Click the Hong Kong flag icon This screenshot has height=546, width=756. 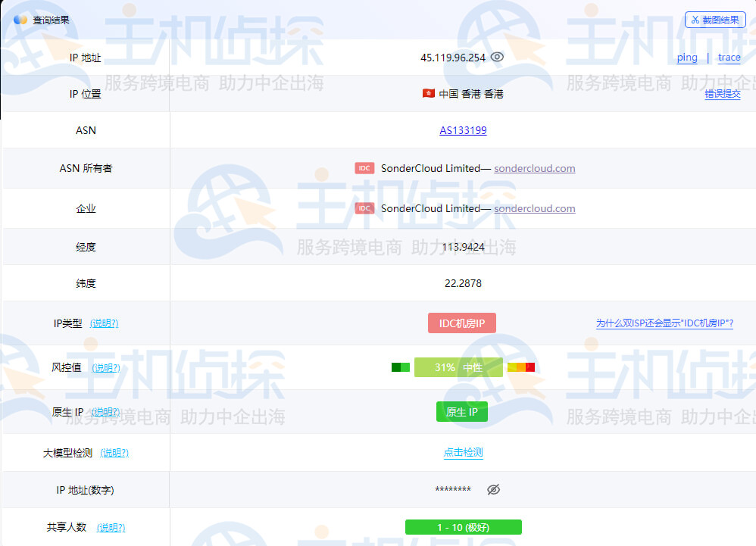(429, 94)
